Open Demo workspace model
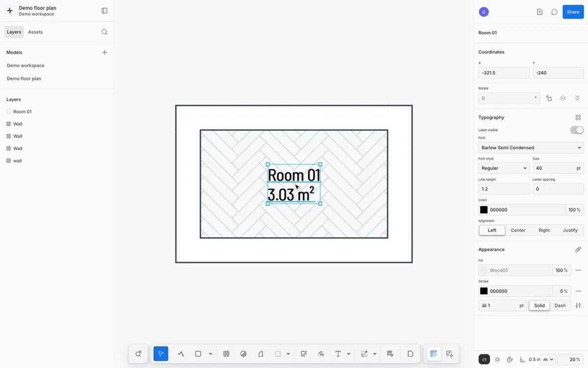Viewport: 588px width, 368px height. (25, 65)
